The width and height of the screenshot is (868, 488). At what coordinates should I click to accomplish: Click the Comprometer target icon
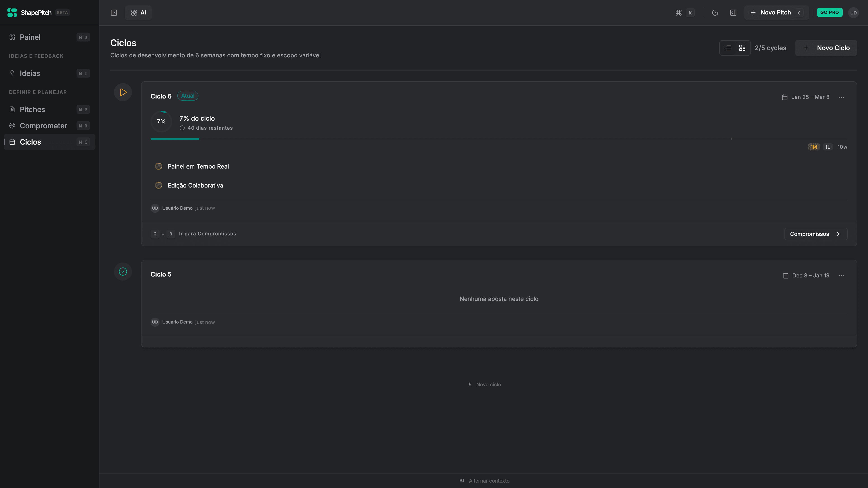click(12, 126)
